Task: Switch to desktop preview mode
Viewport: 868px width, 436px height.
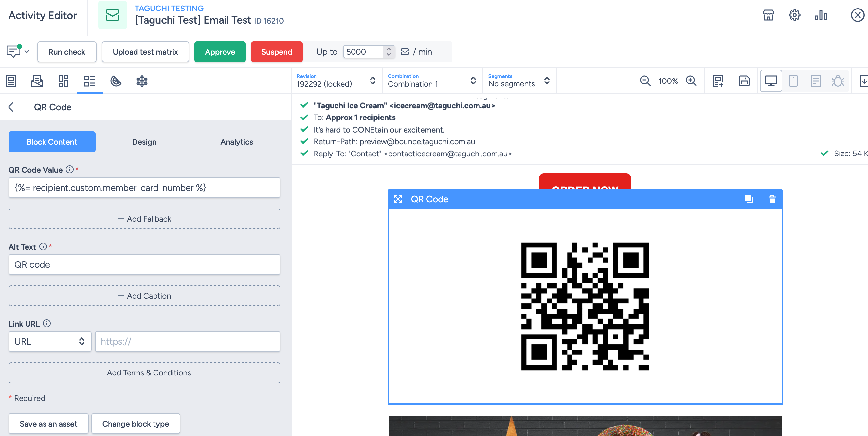Action: (x=771, y=81)
